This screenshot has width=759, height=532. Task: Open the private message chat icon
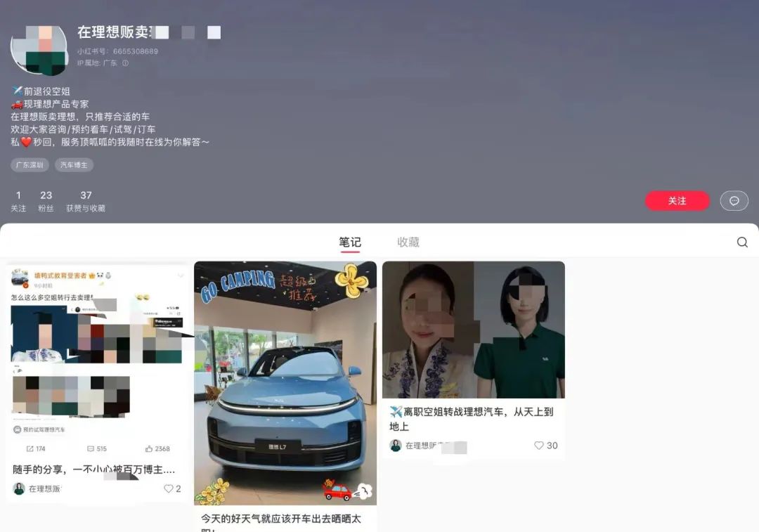(734, 201)
